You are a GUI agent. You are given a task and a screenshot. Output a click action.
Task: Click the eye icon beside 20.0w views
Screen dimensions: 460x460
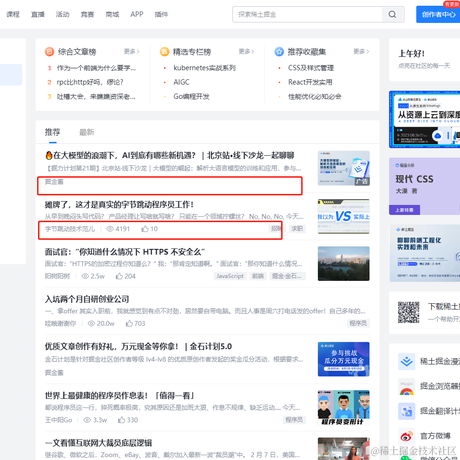[91, 324]
